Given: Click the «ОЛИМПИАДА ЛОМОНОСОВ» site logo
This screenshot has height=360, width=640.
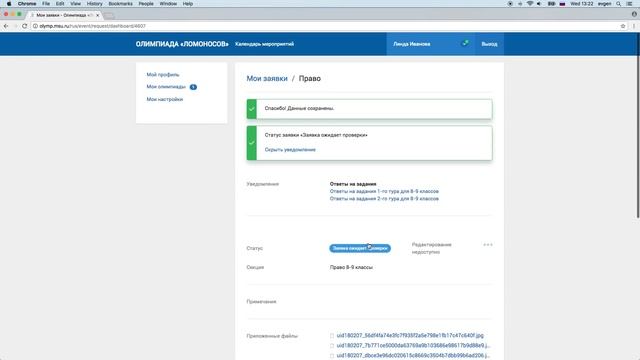Looking at the screenshot, I should click(x=182, y=44).
